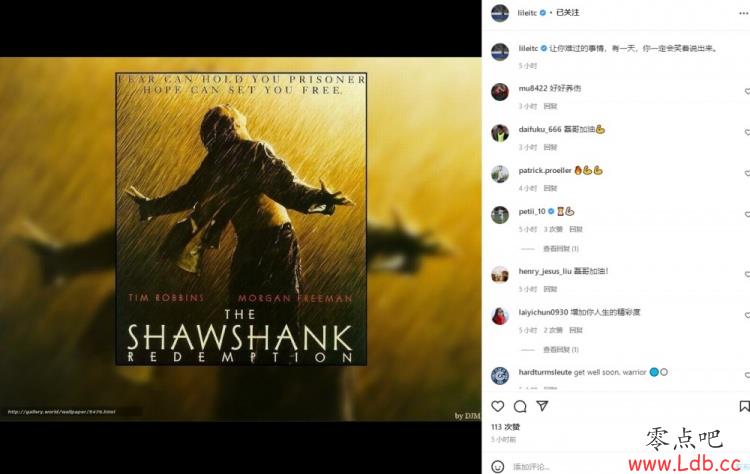Viewport: 750px width, 474px height.
Task: Like henry_jesus_liu's comment with the heart toggle
Action: tap(747, 274)
